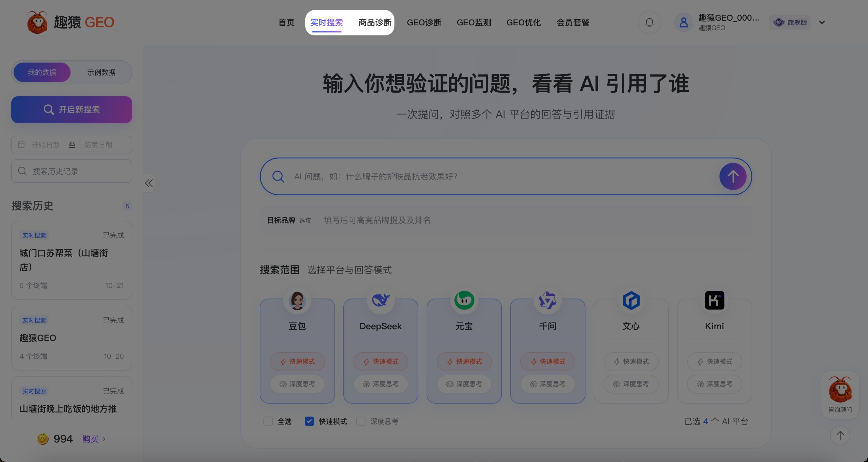This screenshot has width=868, height=462.
Task: Submit the question with the arrow button
Action: point(733,176)
